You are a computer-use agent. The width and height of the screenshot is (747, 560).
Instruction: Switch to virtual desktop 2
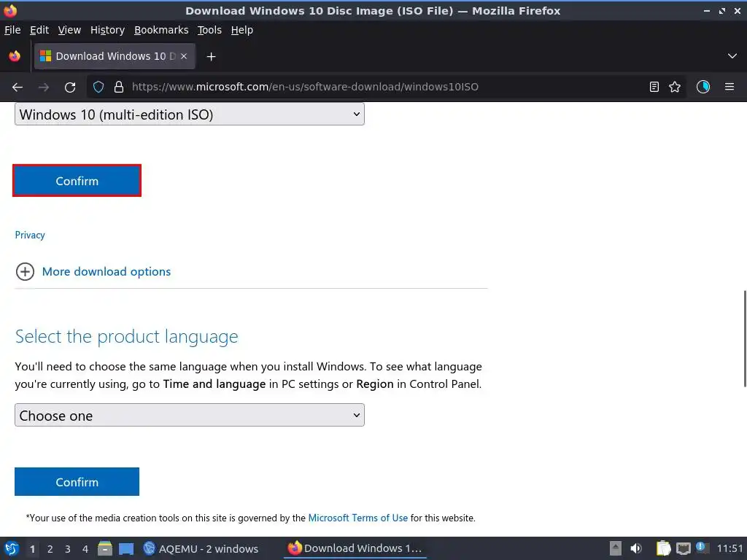click(50, 549)
